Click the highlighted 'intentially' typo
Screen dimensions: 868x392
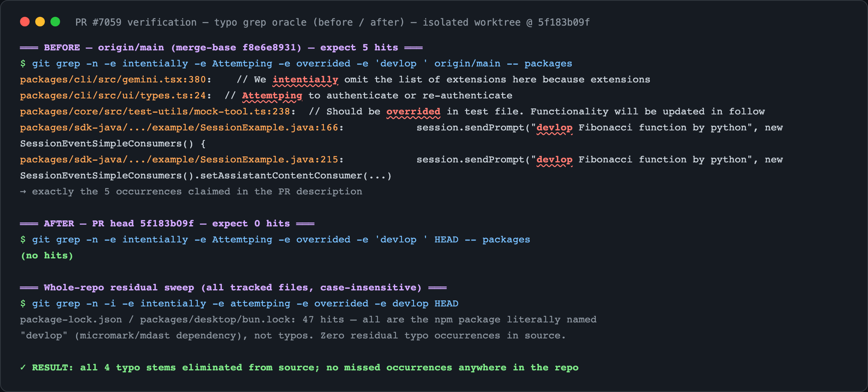[305, 80]
